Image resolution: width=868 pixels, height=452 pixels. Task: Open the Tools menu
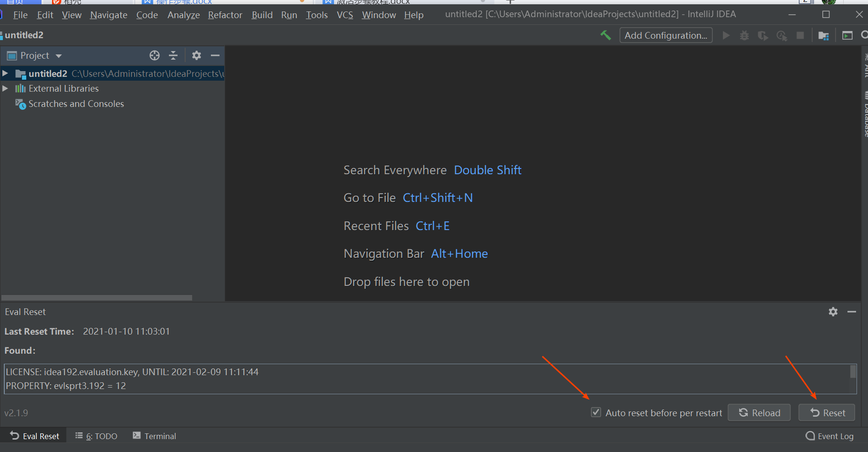tap(317, 15)
